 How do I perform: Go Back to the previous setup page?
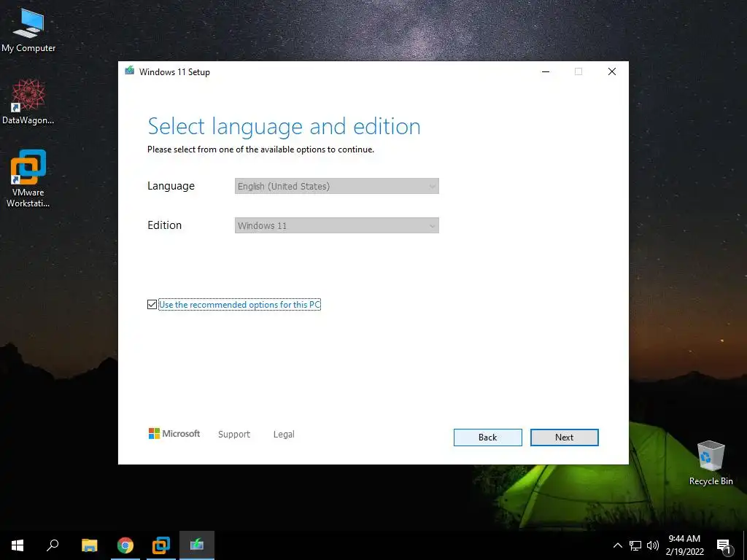pos(487,437)
